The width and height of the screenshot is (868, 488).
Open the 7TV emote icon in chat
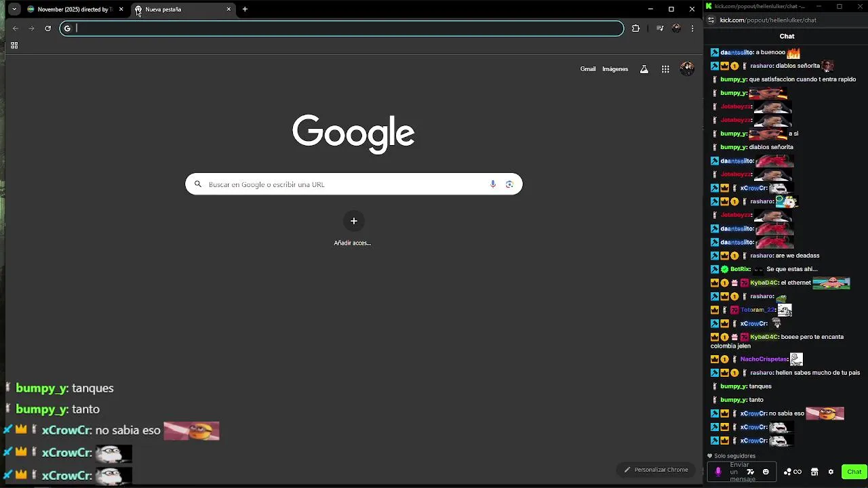[x=751, y=472]
